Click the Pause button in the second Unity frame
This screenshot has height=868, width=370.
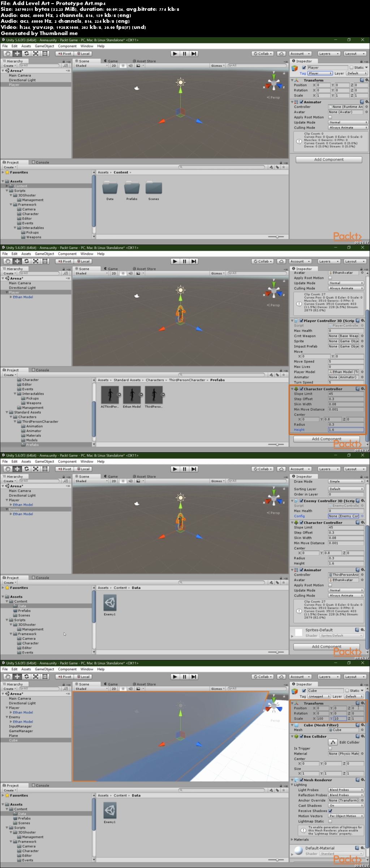point(184,261)
